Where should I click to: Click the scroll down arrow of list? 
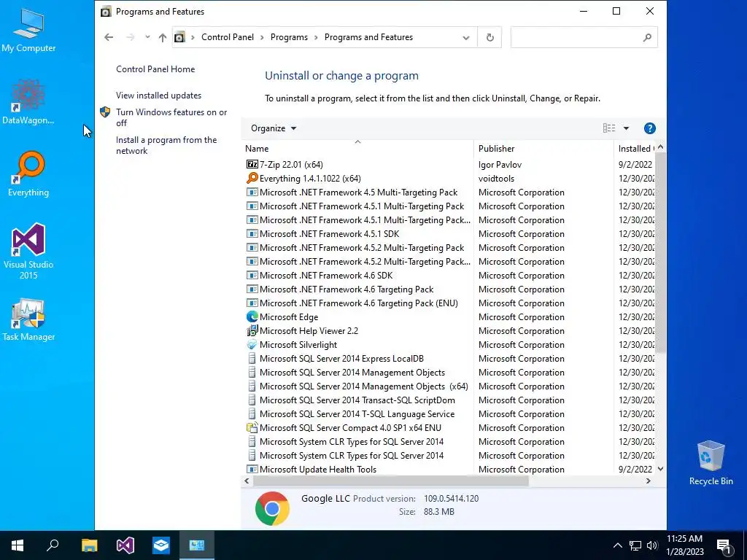coord(660,469)
